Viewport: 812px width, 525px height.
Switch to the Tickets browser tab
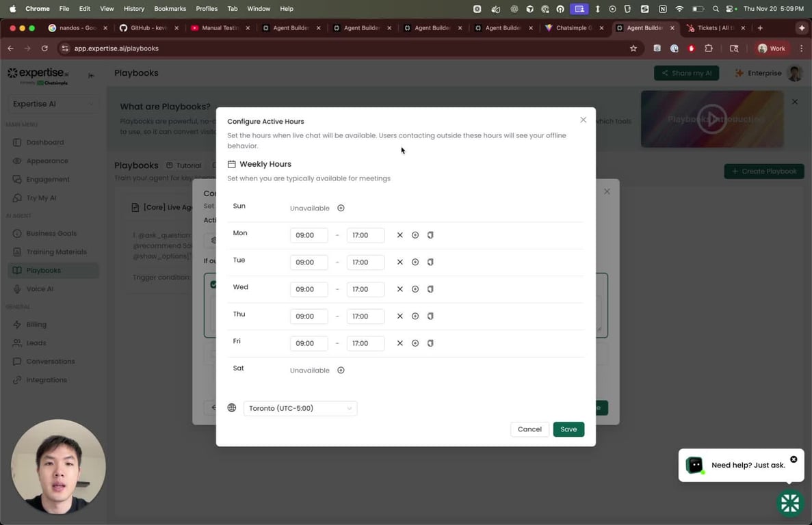[715, 28]
